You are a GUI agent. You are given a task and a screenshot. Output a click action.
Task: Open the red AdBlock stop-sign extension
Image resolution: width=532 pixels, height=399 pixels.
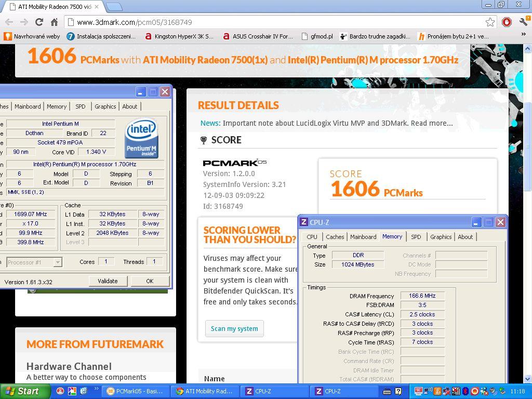[x=507, y=22]
